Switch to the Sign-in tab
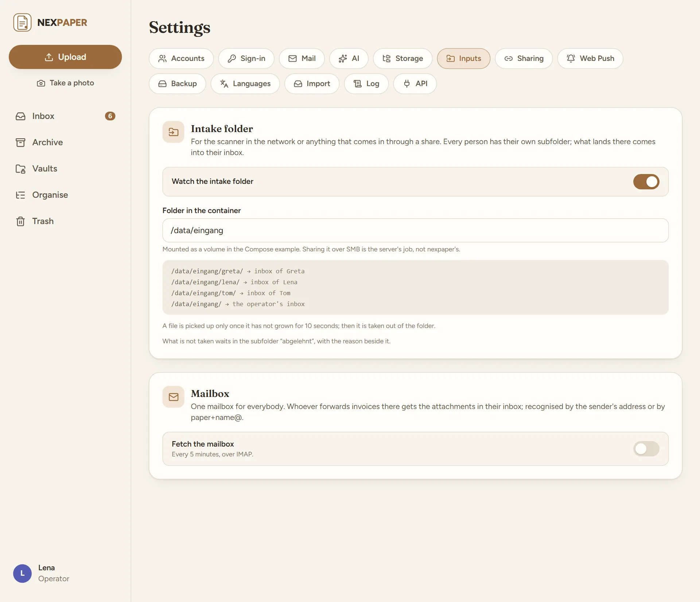The image size is (700, 602). coord(246,58)
